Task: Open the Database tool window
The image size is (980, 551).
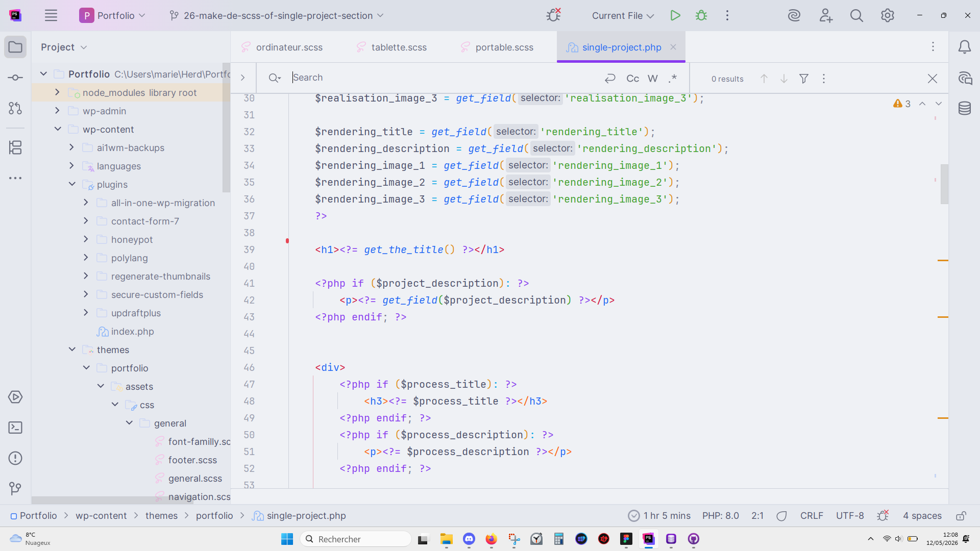Action: [x=964, y=108]
